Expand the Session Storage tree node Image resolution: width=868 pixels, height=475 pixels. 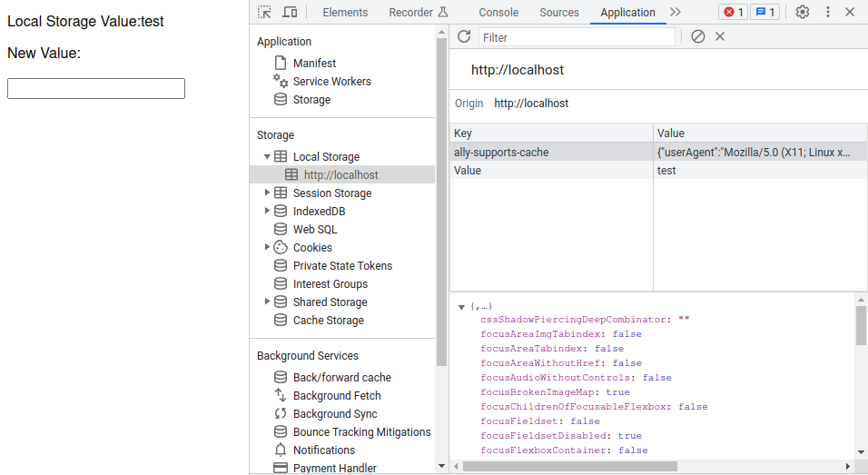[x=267, y=193]
